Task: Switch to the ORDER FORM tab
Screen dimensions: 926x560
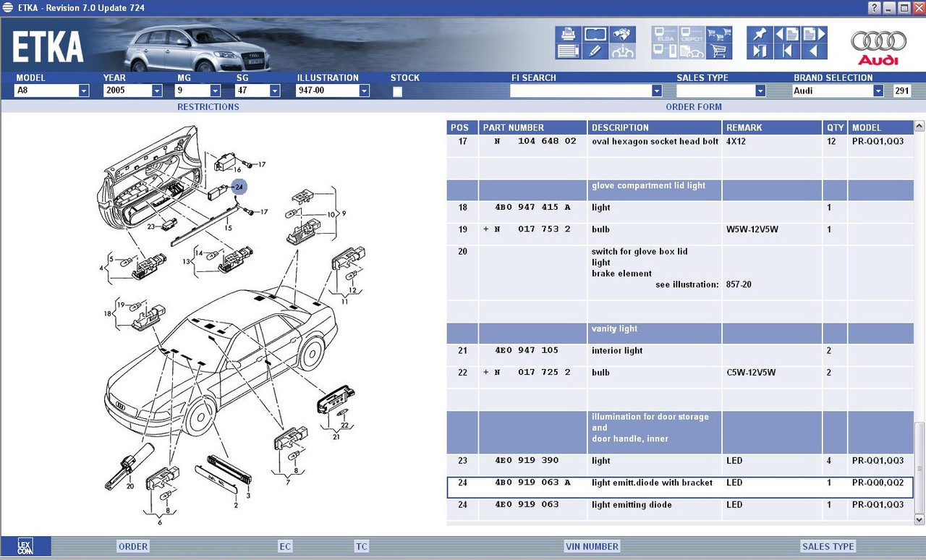Action: pos(694,107)
